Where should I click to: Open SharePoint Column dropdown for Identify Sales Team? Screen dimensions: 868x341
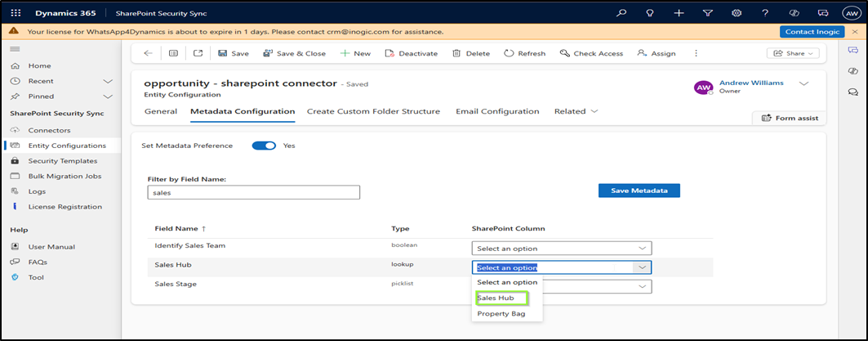(562, 248)
